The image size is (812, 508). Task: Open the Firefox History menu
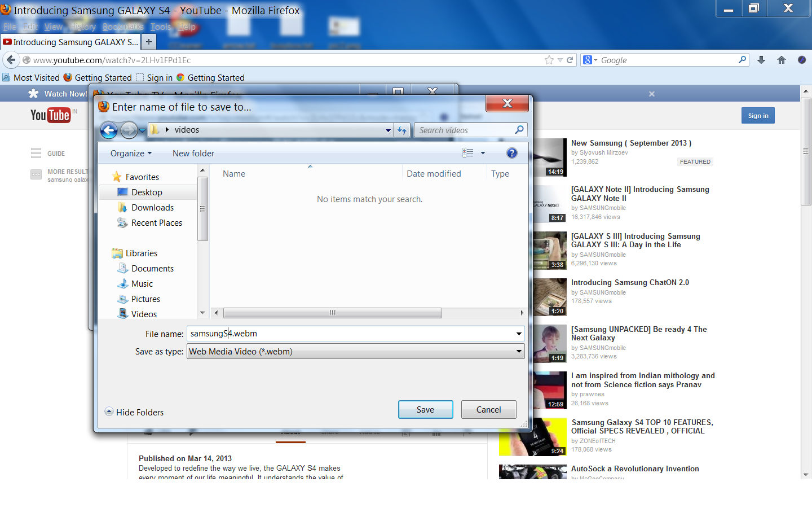click(83, 27)
